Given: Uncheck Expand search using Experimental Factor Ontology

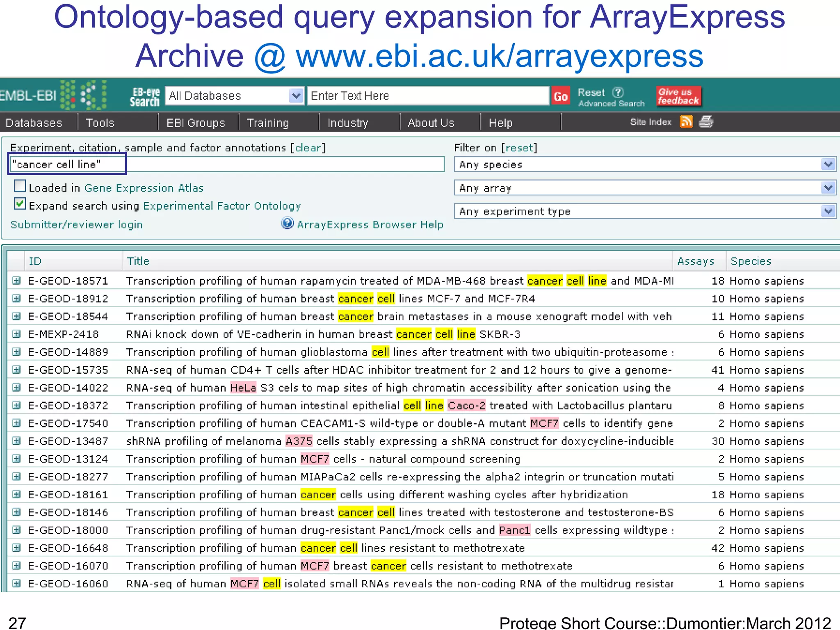Looking at the screenshot, I should (x=20, y=204).
